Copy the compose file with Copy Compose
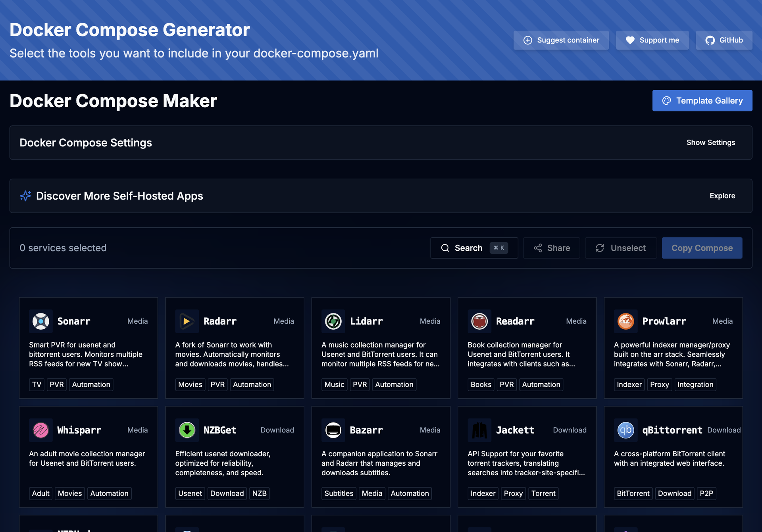This screenshot has height=532, width=762. (702, 248)
